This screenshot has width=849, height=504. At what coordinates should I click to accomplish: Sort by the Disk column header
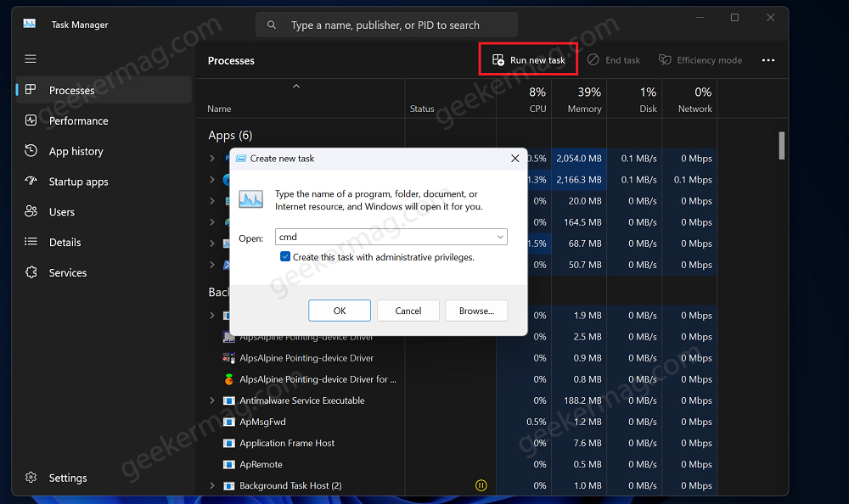click(x=634, y=98)
